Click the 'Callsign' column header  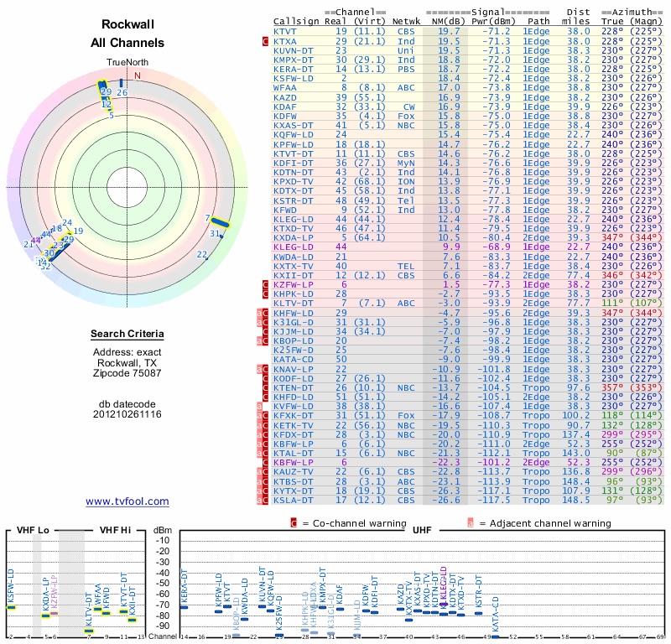[x=296, y=22]
